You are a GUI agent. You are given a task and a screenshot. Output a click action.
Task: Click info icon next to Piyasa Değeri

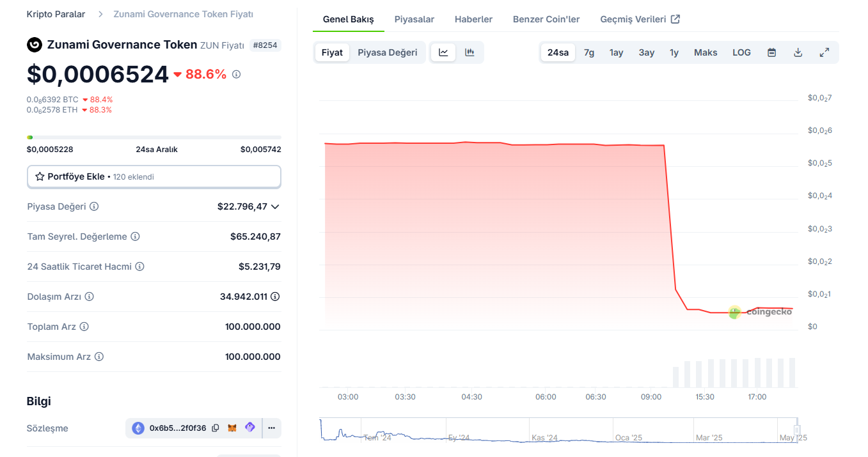[94, 206]
